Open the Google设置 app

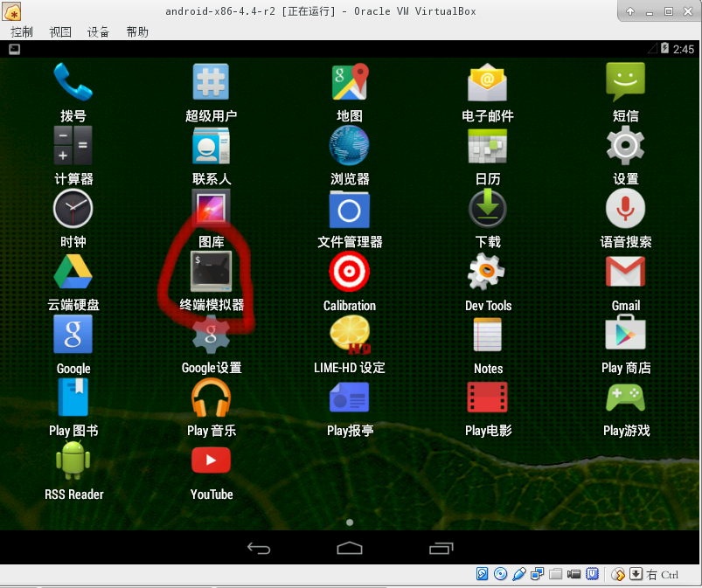coord(211,335)
